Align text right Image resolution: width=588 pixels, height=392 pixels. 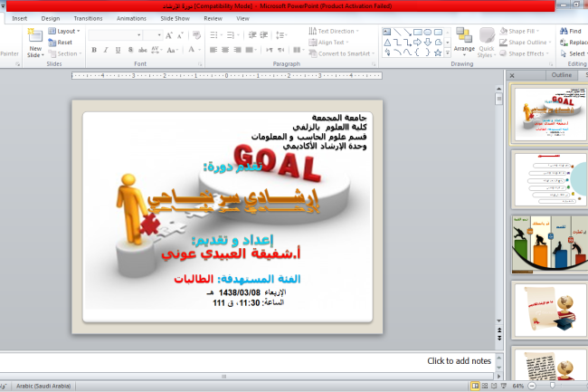[237, 50]
